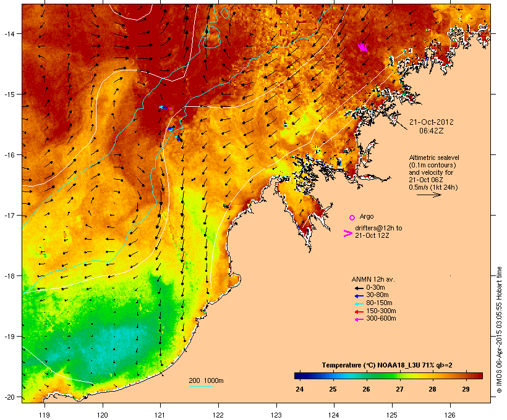Click the magenta Argo circle symbol

pos(352,217)
